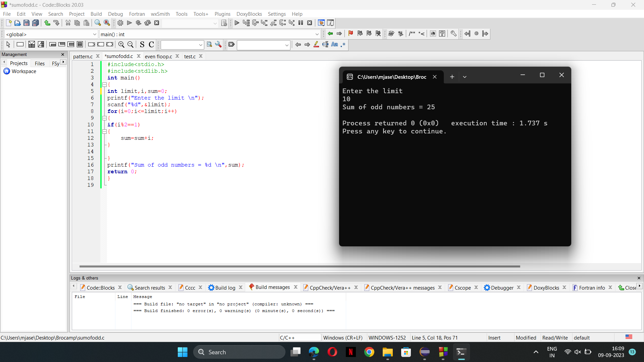This screenshot has width=644, height=362.
Task: Switch to the test.c tab
Action: (x=190, y=56)
